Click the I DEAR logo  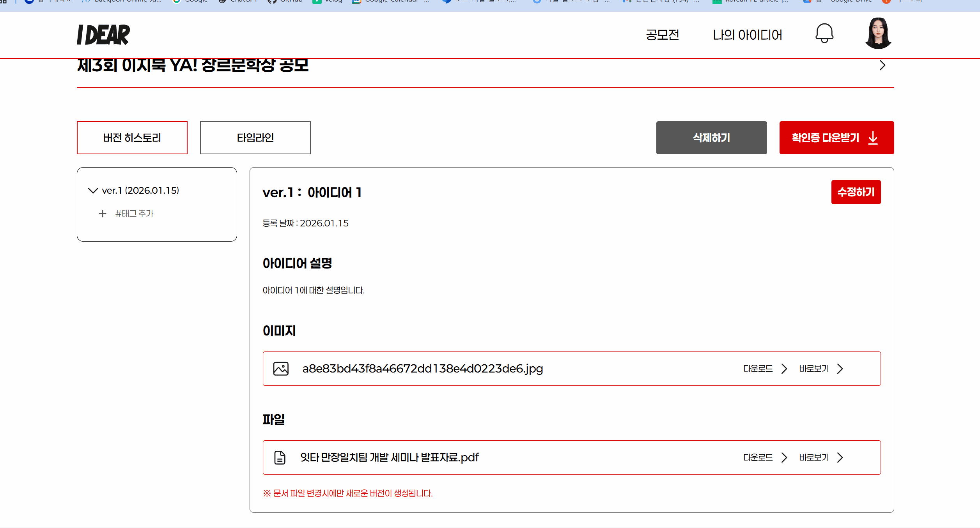click(x=103, y=35)
